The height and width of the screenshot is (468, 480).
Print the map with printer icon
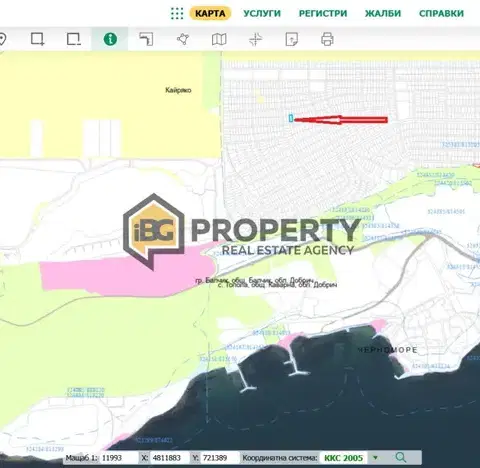pos(327,39)
